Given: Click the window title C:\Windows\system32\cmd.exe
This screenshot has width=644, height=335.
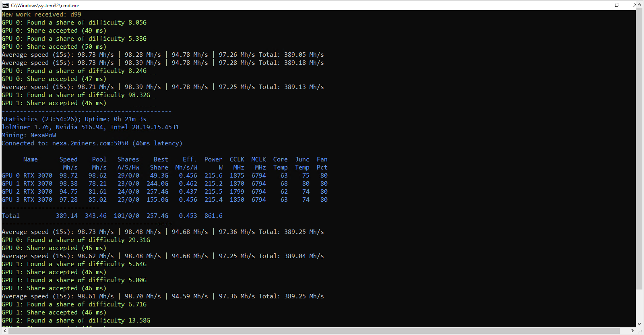Looking at the screenshot, I should click(x=45, y=6).
